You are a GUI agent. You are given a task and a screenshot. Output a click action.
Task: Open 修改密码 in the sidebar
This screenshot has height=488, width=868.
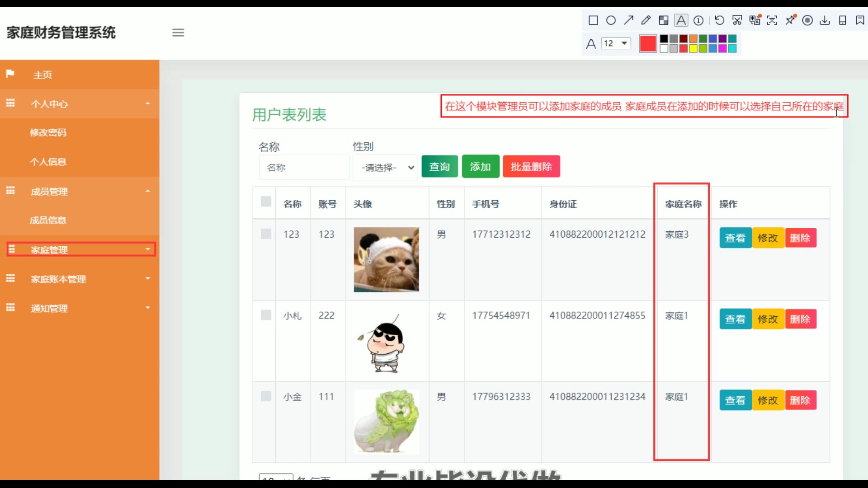(48, 132)
